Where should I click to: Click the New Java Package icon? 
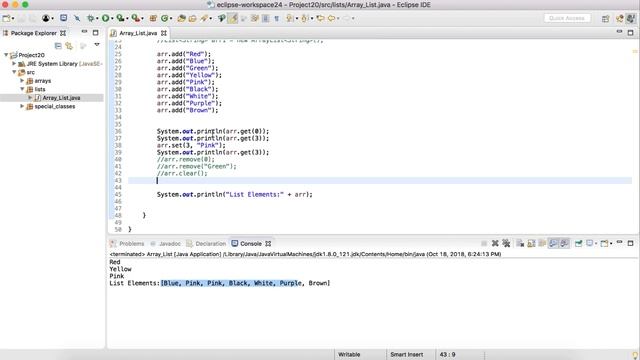(x=153, y=18)
